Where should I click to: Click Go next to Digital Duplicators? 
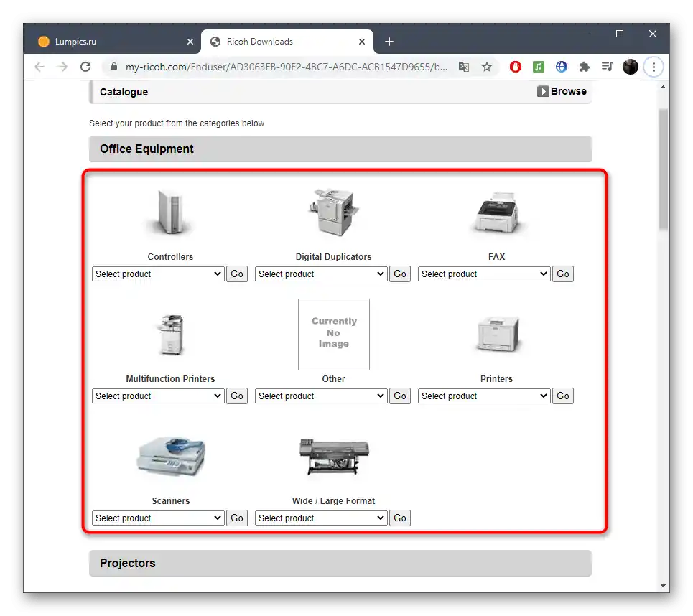[x=400, y=274]
